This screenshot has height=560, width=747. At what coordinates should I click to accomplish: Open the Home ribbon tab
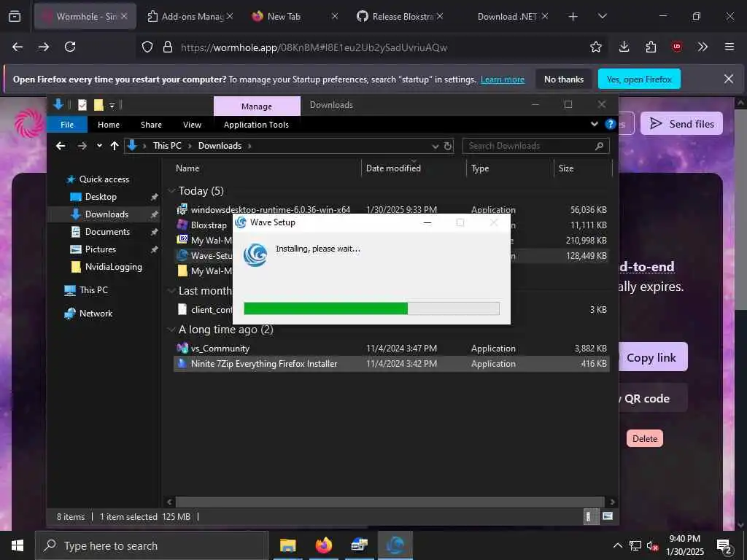tap(109, 125)
